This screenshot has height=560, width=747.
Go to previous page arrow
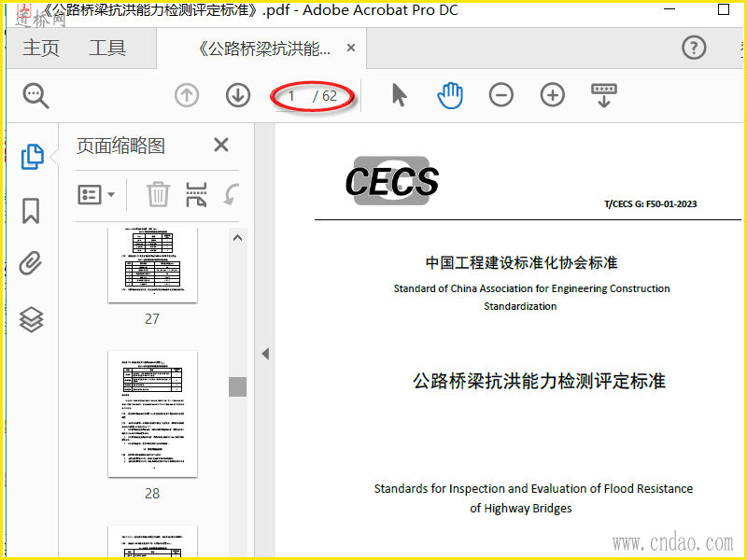(187, 95)
